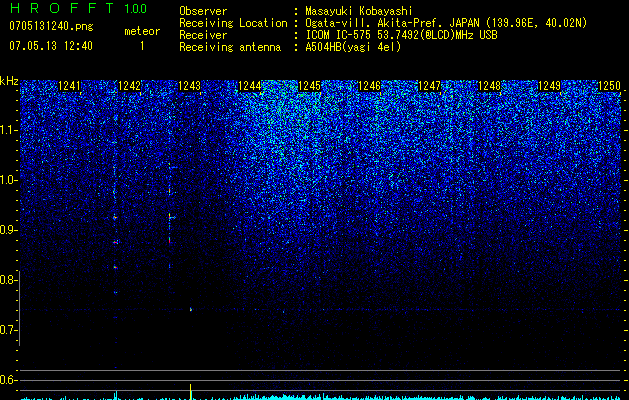Click the meteor count value 1
This screenshot has width=629, height=400.
tap(142, 46)
